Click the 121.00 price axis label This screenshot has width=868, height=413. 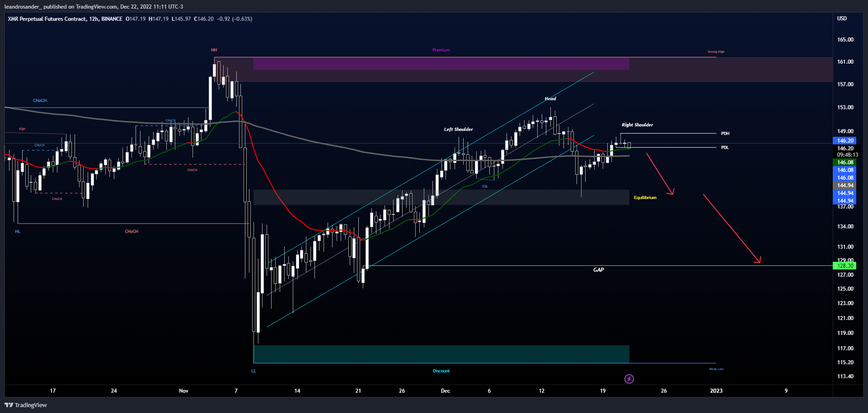coord(845,318)
